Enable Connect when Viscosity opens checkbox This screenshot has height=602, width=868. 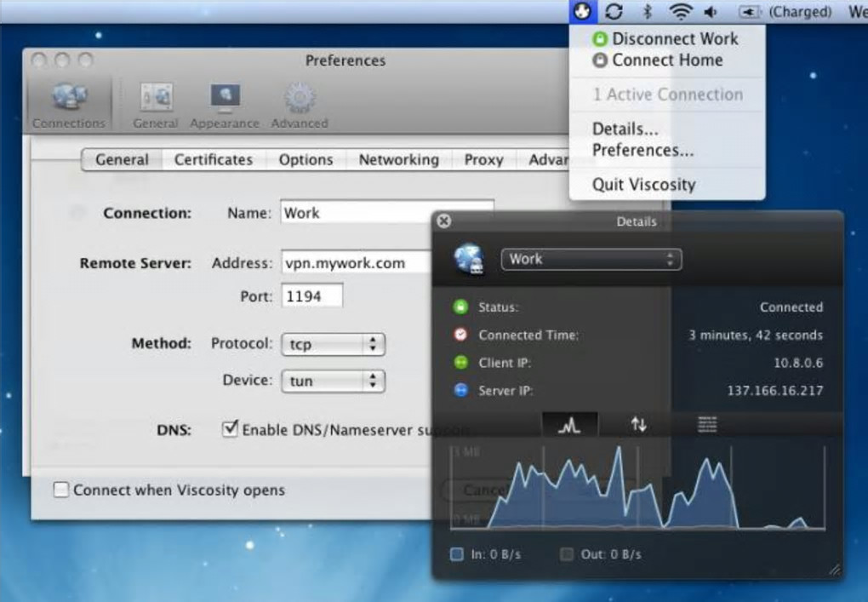point(61,490)
